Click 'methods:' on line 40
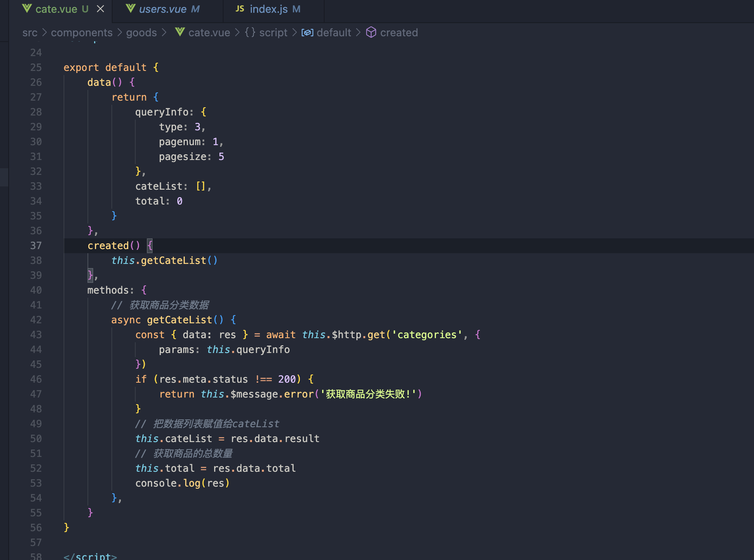The width and height of the screenshot is (754, 560). click(111, 290)
